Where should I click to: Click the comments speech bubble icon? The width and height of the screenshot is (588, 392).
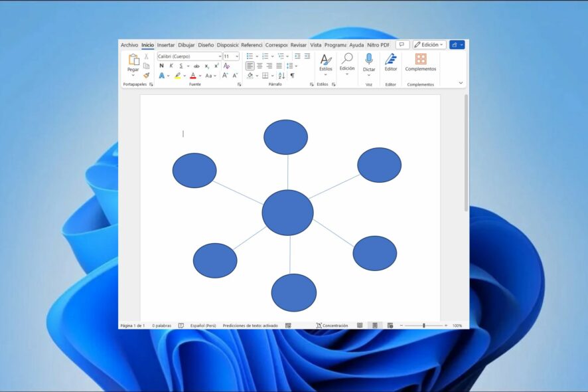402,45
